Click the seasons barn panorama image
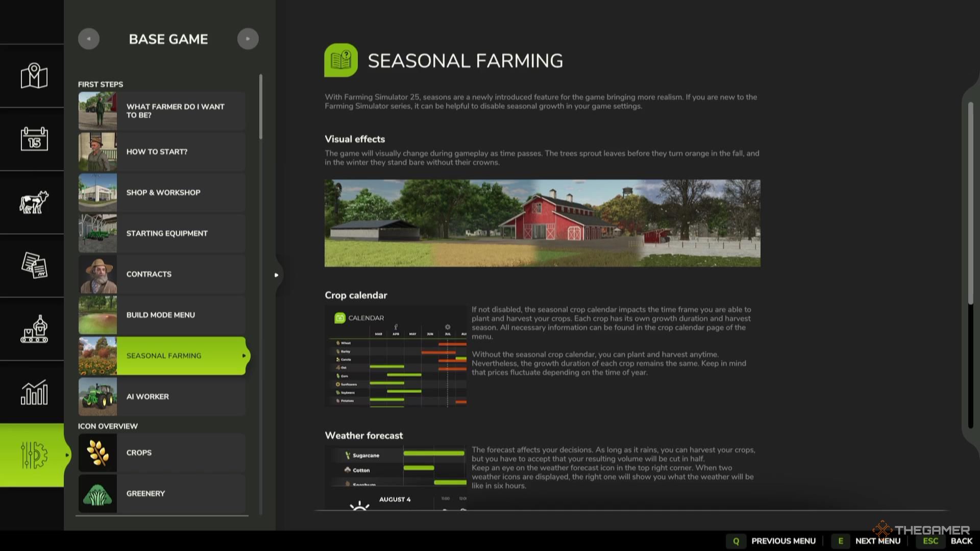This screenshot has height=551, width=980. (x=542, y=223)
